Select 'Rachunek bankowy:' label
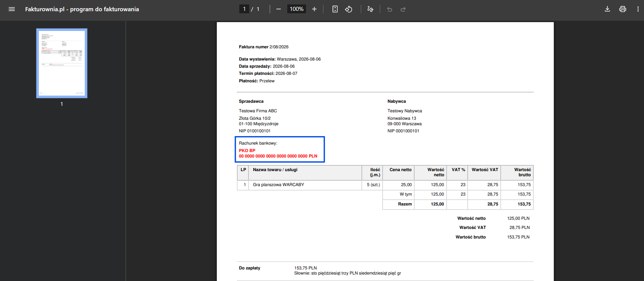The image size is (644, 281). coord(258,143)
